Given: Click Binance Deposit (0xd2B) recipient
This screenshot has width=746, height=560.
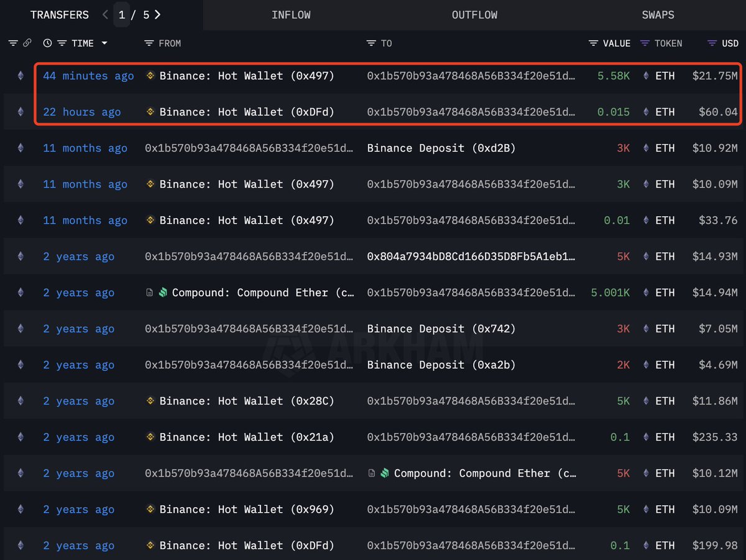Looking at the screenshot, I should coord(441,149).
